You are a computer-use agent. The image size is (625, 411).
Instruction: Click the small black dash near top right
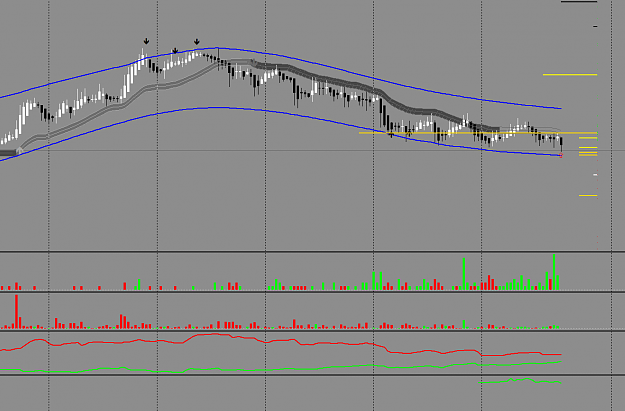point(596,26)
